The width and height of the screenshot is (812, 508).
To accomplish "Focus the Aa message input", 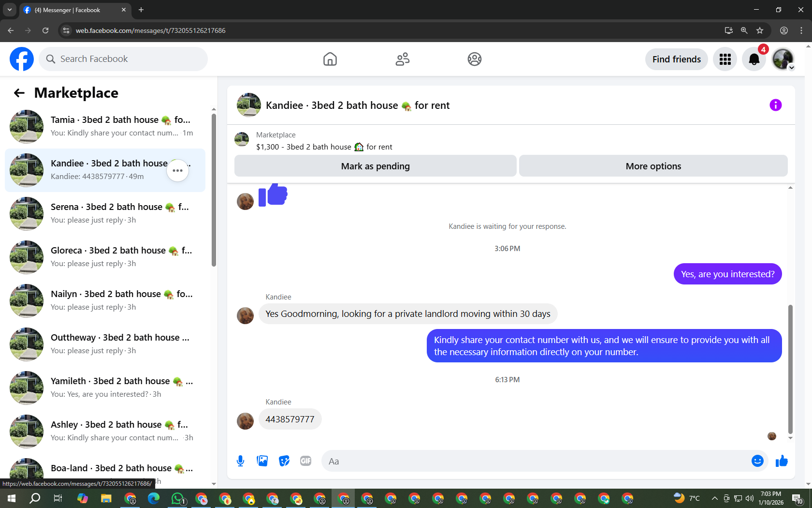I will coord(536,461).
